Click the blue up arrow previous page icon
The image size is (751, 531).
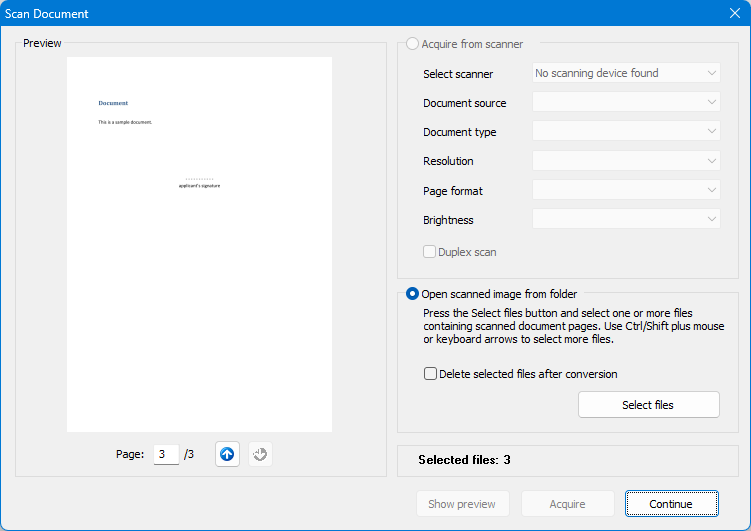227,454
